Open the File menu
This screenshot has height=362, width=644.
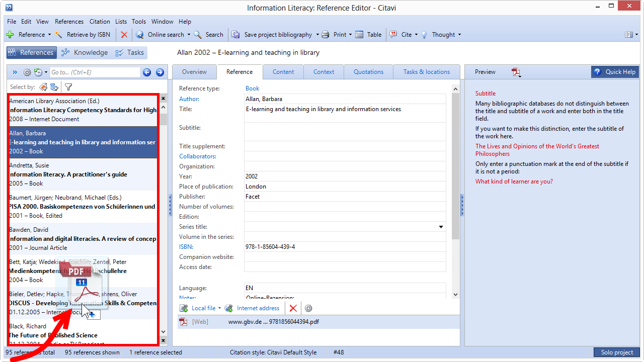tap(12, 22)
